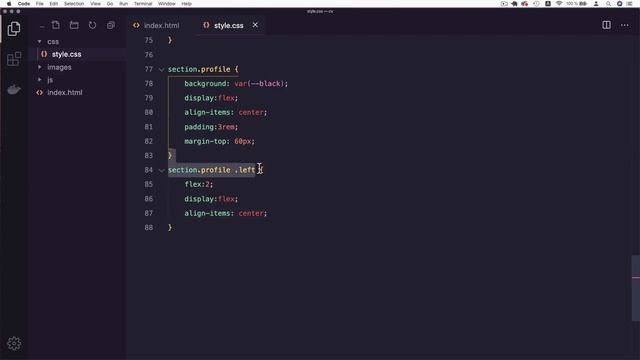Click the New Folder icon in Explorer toolbar
This screenshot has width=640, height=360.
pos(74,25)
